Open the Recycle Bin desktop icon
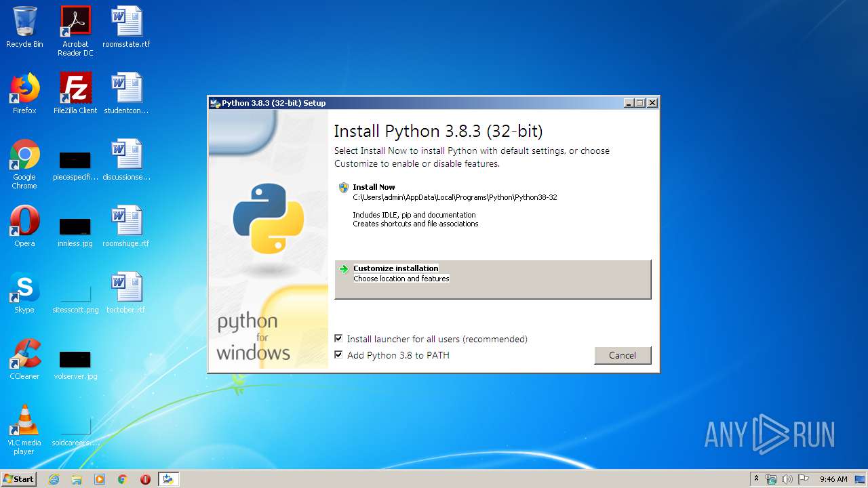This screenshot has width=868, height=488. click(24, 27)
